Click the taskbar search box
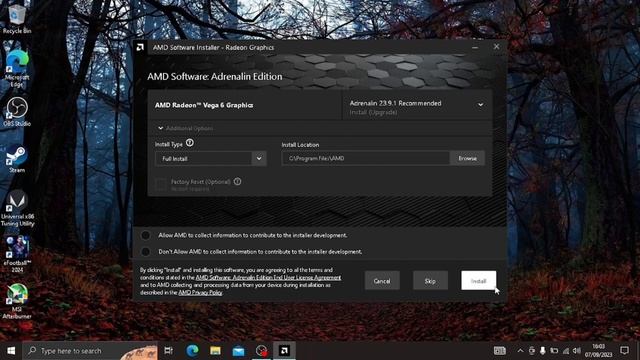640x360 pixels. (91, 351)
